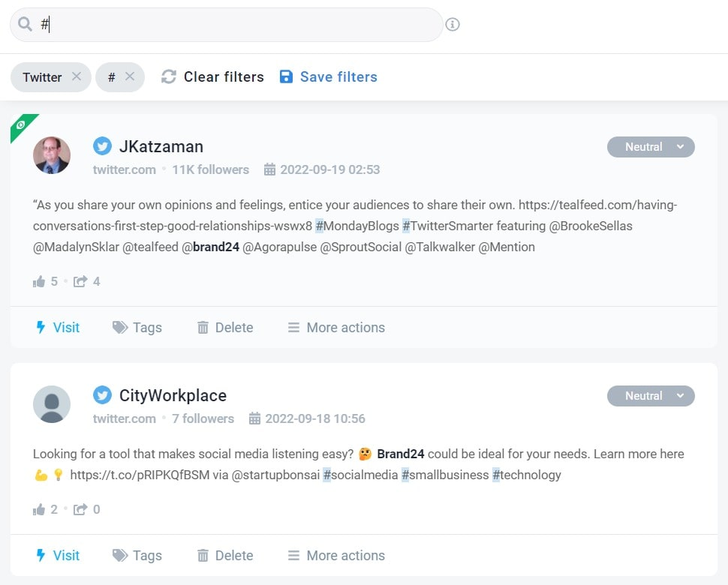Viewport: 728px width, 585px height.
Task: Open JKatzaman's profile photo
Action: point(52,155)
